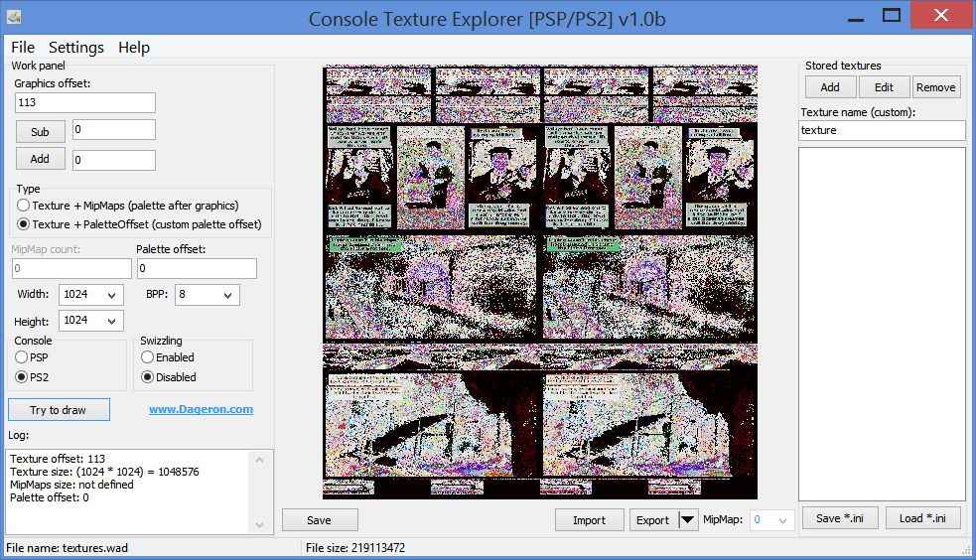Click 'File name: textures.wad' status text
The image size is (976, 560).
pyautogui.click(x=67, y=548)
